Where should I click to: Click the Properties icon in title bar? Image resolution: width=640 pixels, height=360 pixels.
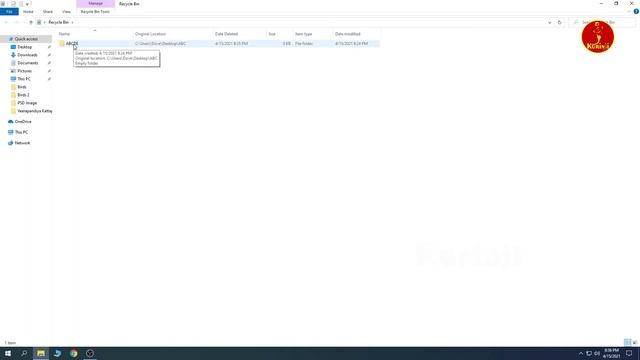13,4
